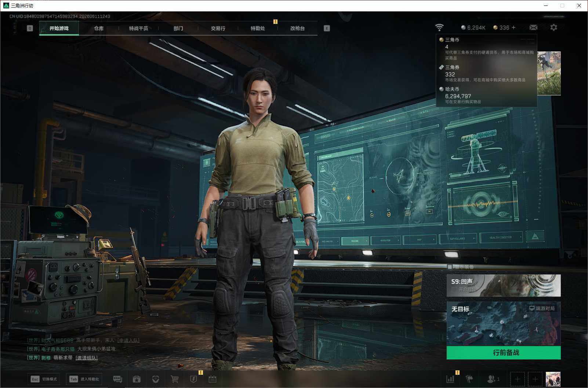Screen dimensions: 588x388
Task: Click the flags icon in bottom bar
Action: (x=469, y=379)
